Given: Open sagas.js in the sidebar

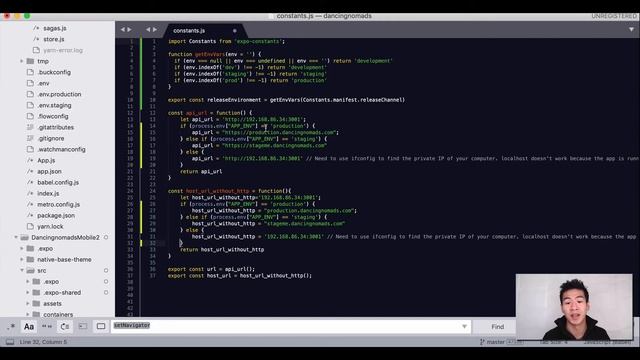Looking at the screenshot, I should point(55,28).
